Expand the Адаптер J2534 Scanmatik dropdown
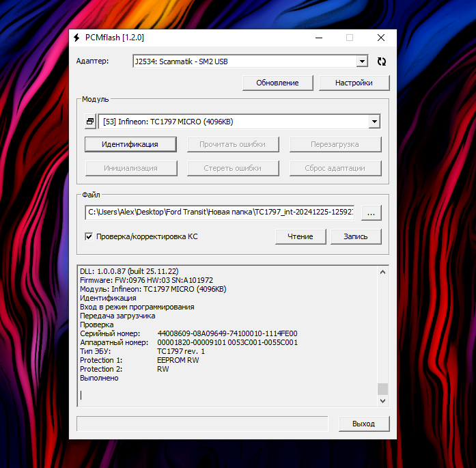476x468 pixels. (x=362, y=61)
